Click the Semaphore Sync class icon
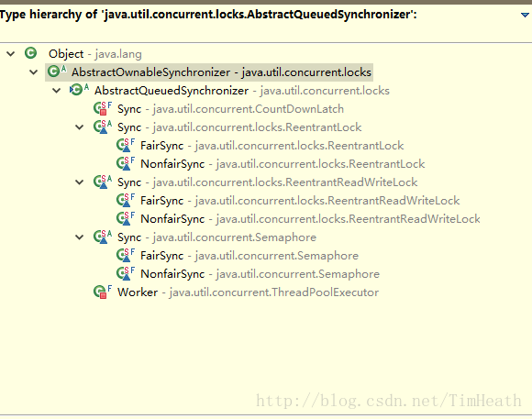Screen dimensions: 532x419 103,237
